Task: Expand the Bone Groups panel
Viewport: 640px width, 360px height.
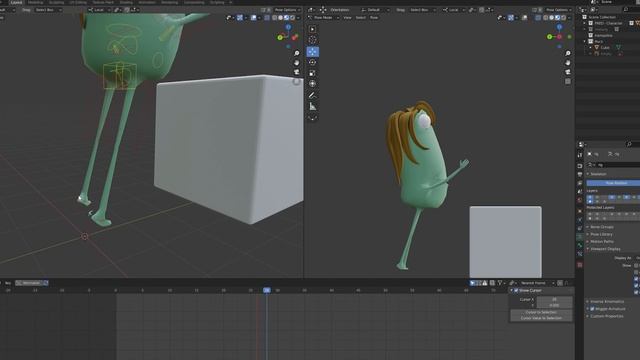Action: click(602, 227)
